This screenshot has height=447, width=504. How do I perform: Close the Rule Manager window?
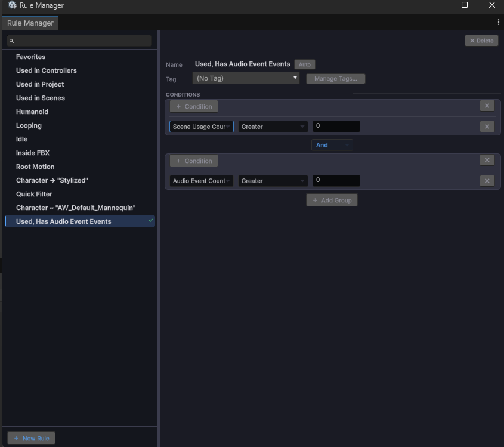[x=492, y=5]
